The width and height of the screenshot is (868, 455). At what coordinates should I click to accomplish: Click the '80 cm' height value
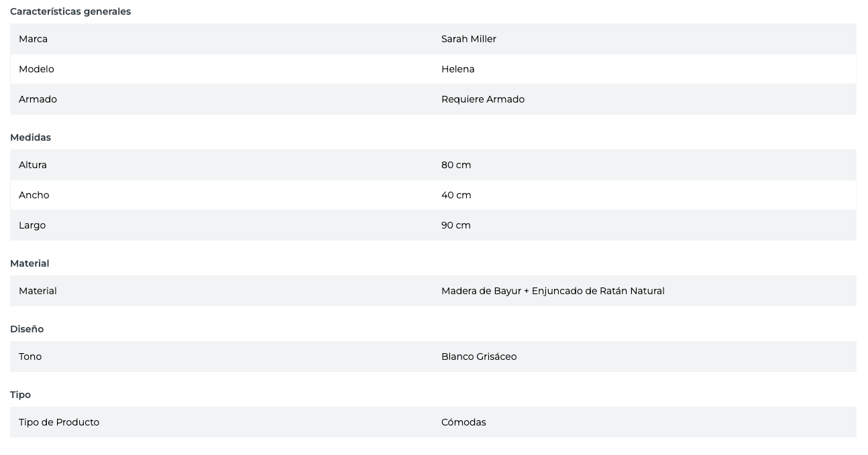coord(455,165)
